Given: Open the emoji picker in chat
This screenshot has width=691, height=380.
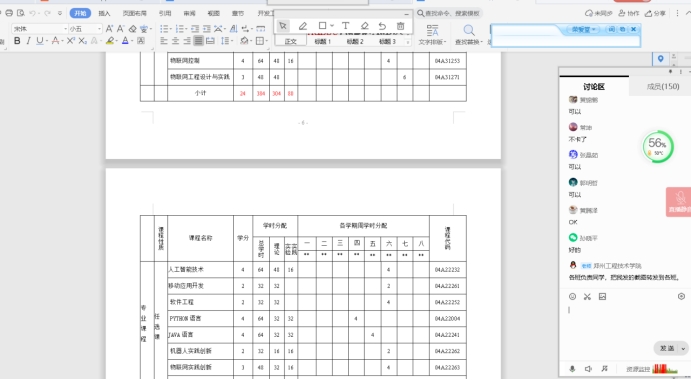Looking at the screenshot, I should tap(572, 297).
